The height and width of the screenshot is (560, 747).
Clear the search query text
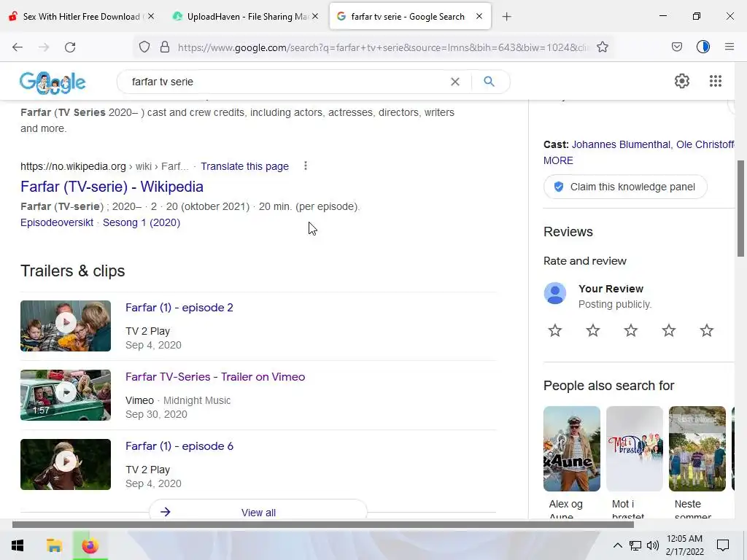(x=455, y=82)
